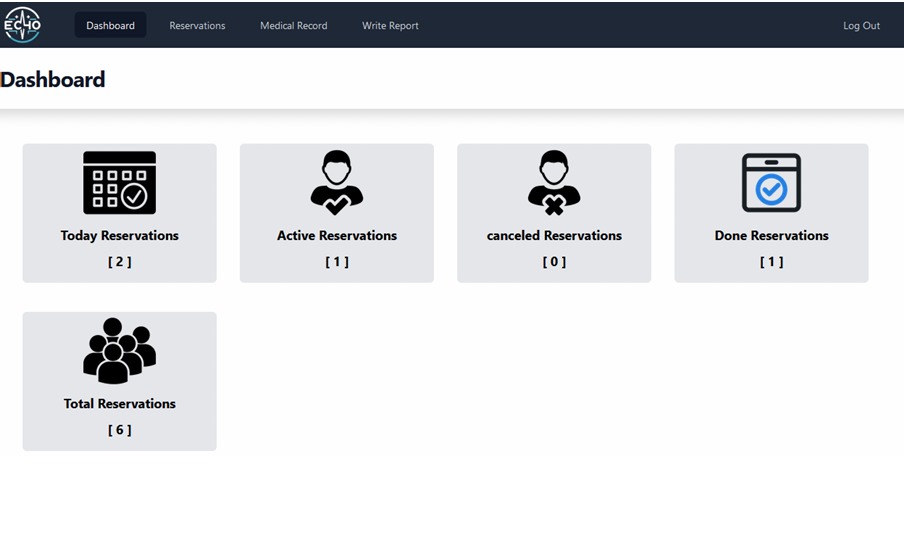Select the Done Reservations label
This screenshot has width=904, height=543.
[x=771, y=235]
